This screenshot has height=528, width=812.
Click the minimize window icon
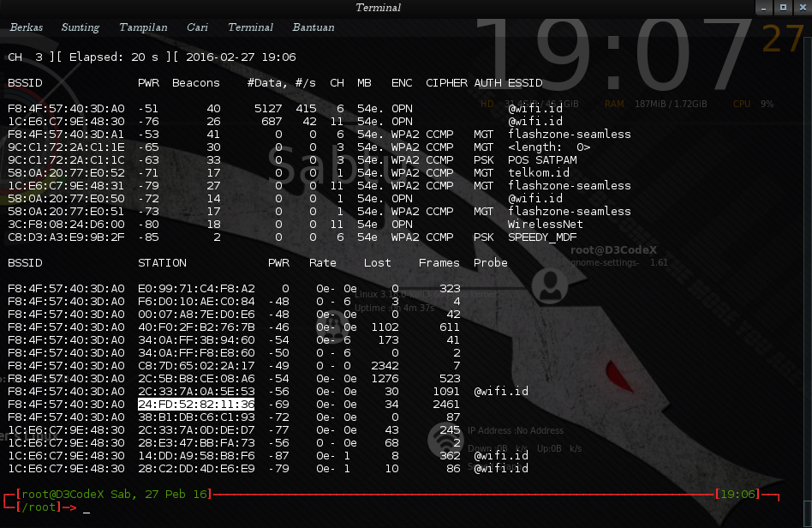tap(762, 8)
